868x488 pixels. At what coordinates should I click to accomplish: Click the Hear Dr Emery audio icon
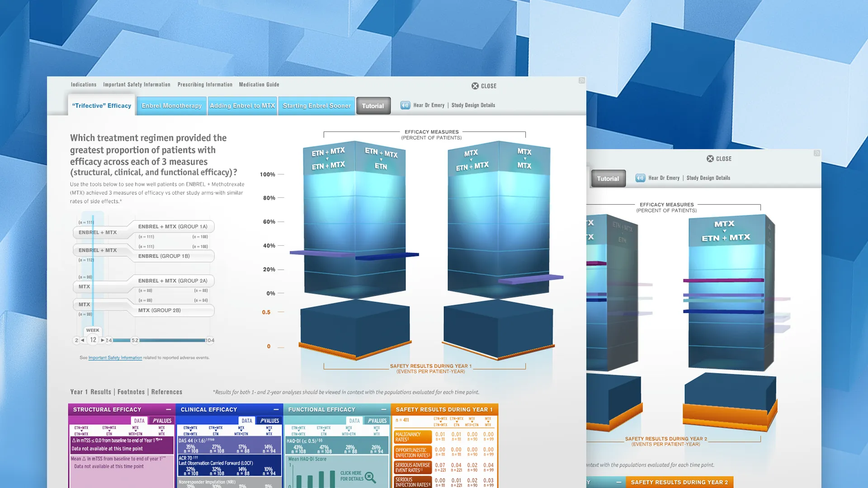(x=405, y=105)
